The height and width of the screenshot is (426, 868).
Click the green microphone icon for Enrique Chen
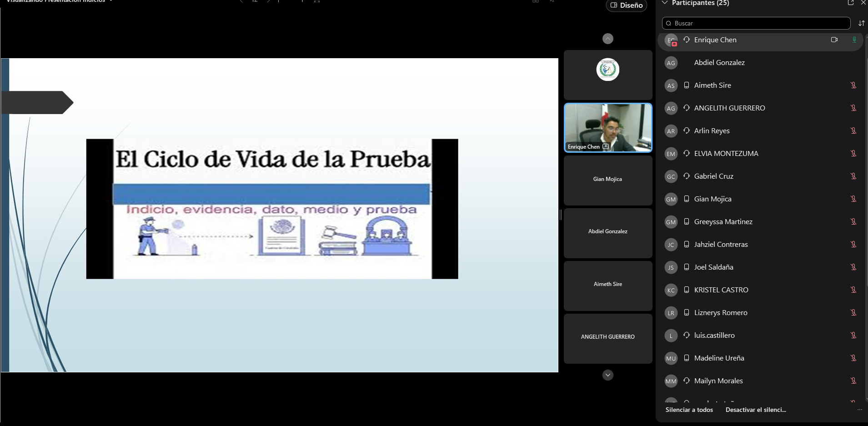[x=854, y=40]
